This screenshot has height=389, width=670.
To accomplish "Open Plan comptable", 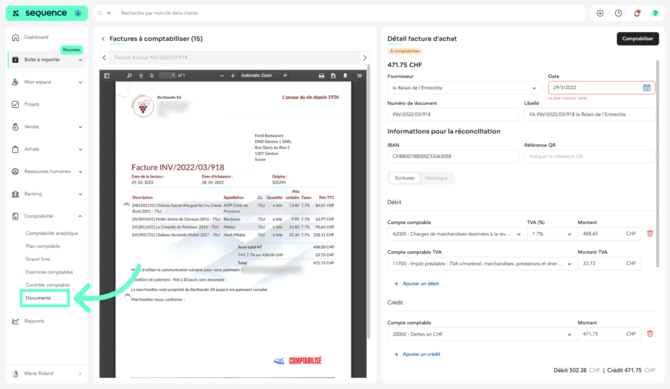I will (x=43, y=246).
